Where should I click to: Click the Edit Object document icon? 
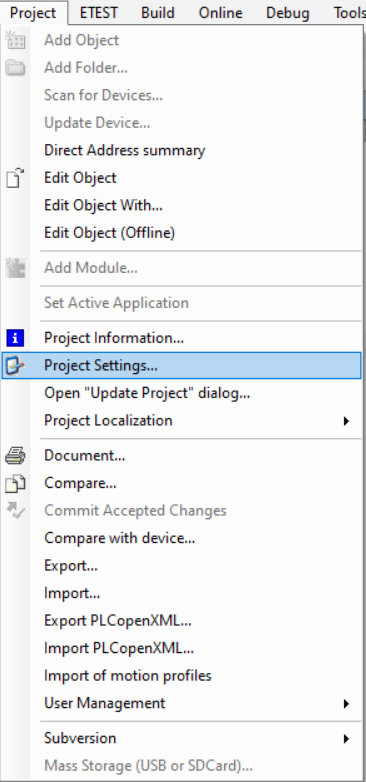[15, 178]
